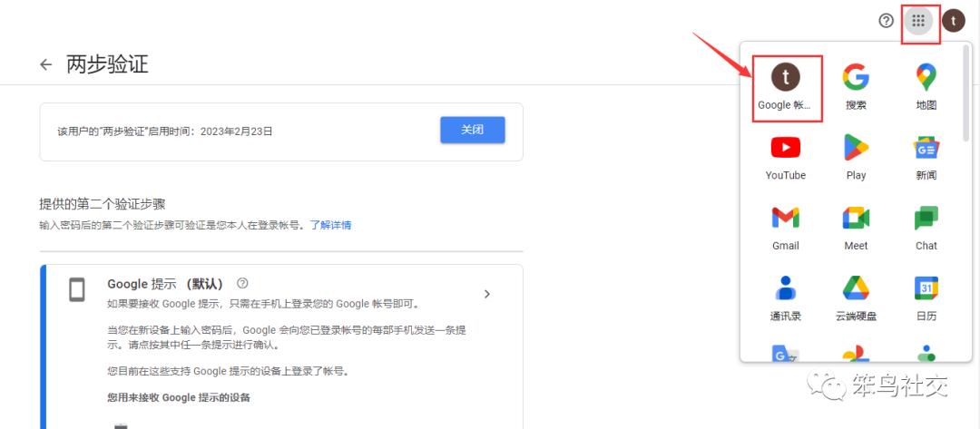Launch YouTube from the apps panel

pos(786,158)
